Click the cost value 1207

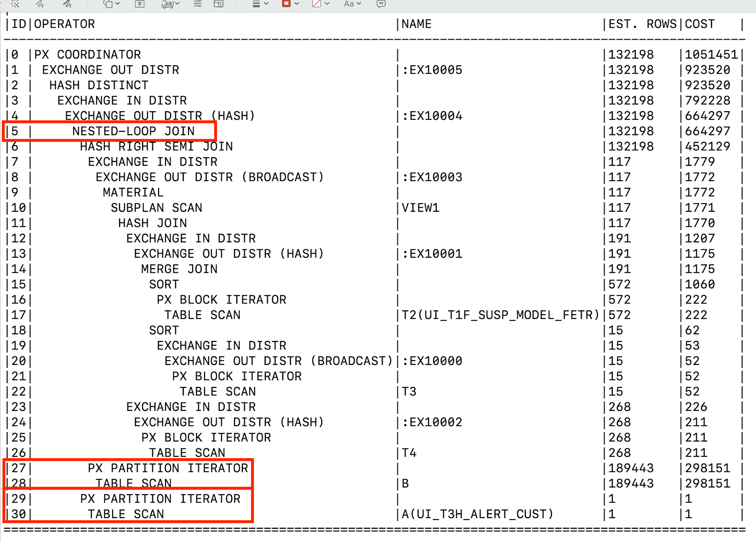tap(700, 239)
